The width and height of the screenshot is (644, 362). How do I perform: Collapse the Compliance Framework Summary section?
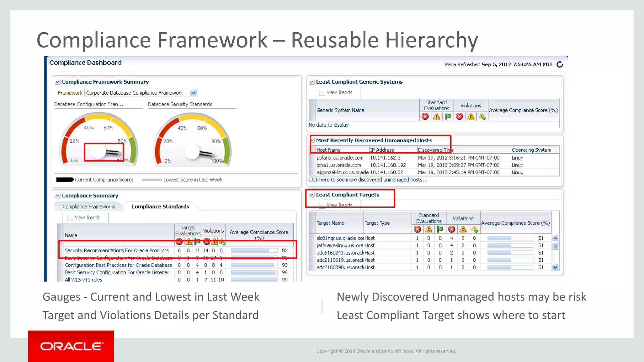pyautogui.click(x=58, y=82)
